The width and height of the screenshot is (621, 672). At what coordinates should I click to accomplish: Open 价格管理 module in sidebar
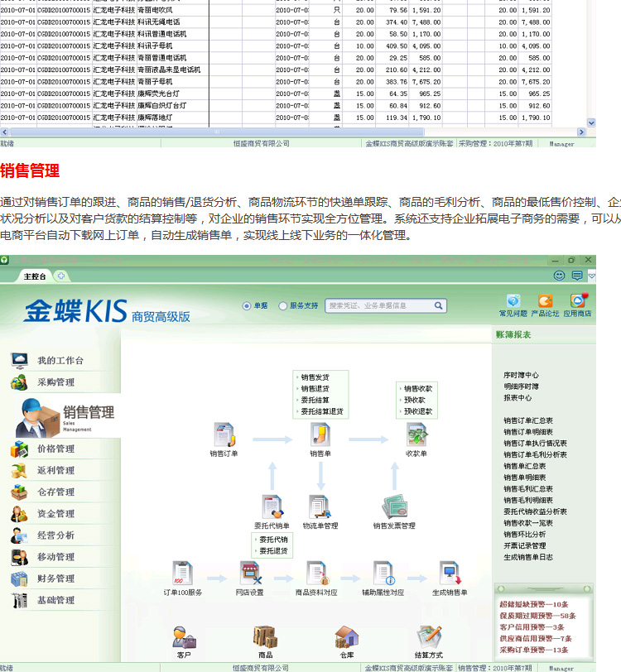[56, 449]
